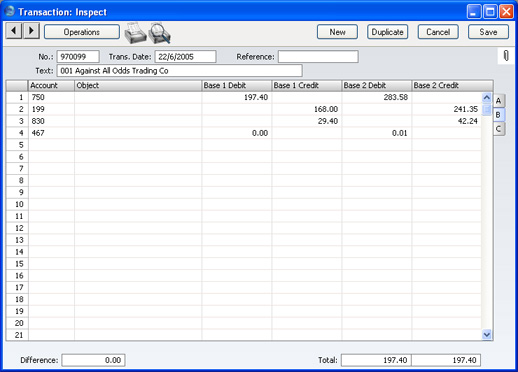Click the Cancel button
The height and width of the screenshot is (372, 518).
click(x=438, y=32)
